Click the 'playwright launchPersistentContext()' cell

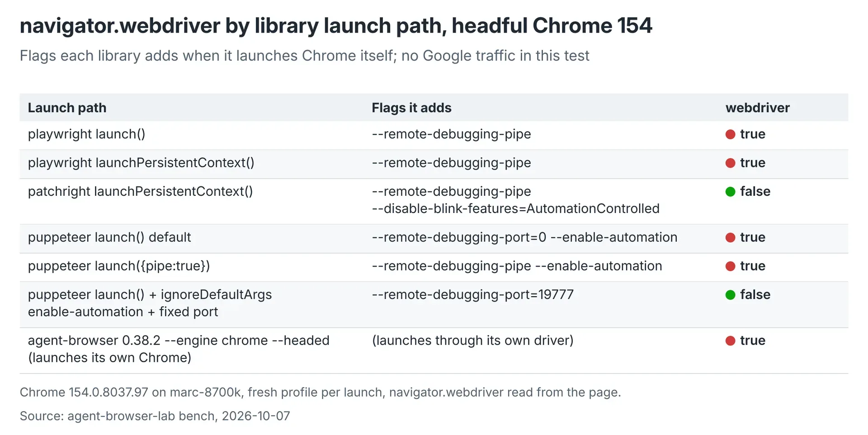[x=141, y=163]
